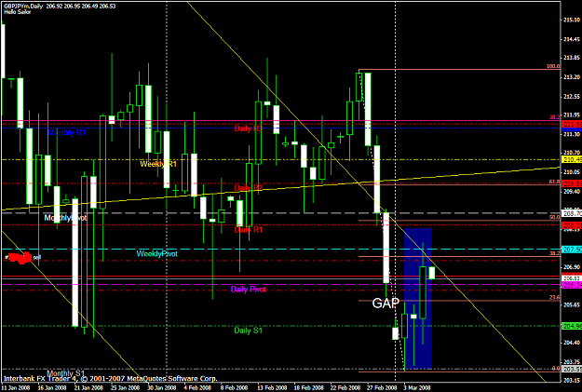
Task: Click the 'Daily Pivot' magenta label
Action: coord(249,290)
